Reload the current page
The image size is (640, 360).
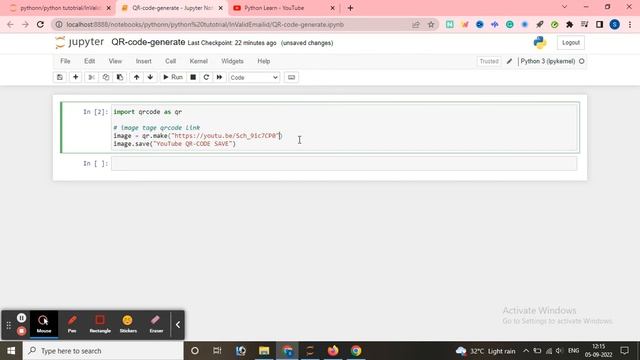tap(40, 24)
